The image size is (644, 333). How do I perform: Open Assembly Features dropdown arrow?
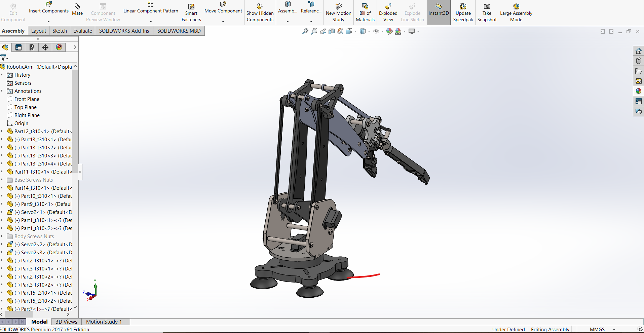[x=288, y=22]
